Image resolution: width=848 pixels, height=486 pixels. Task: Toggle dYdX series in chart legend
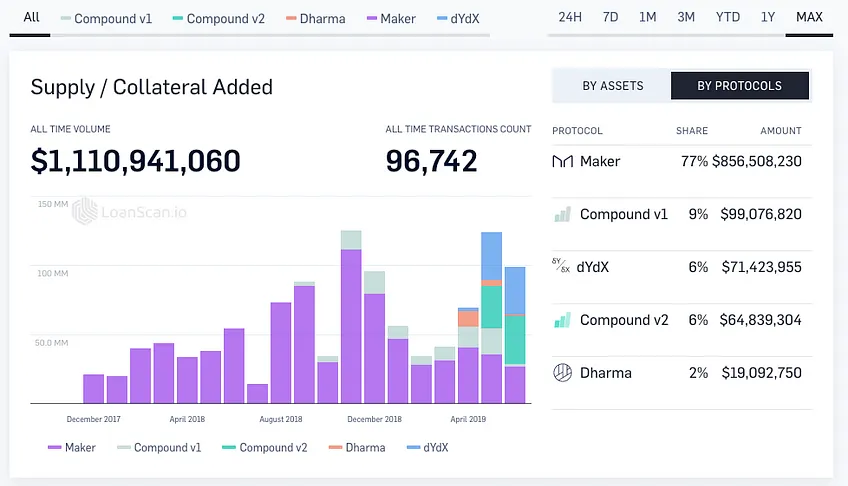427,448
